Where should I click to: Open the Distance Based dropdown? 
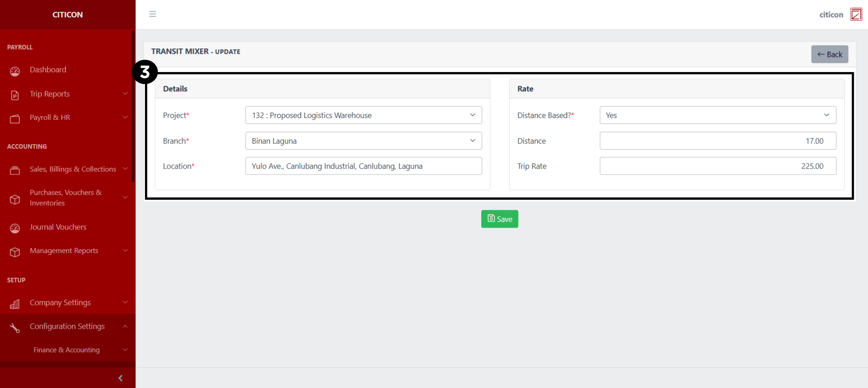(x=718, y=115)
